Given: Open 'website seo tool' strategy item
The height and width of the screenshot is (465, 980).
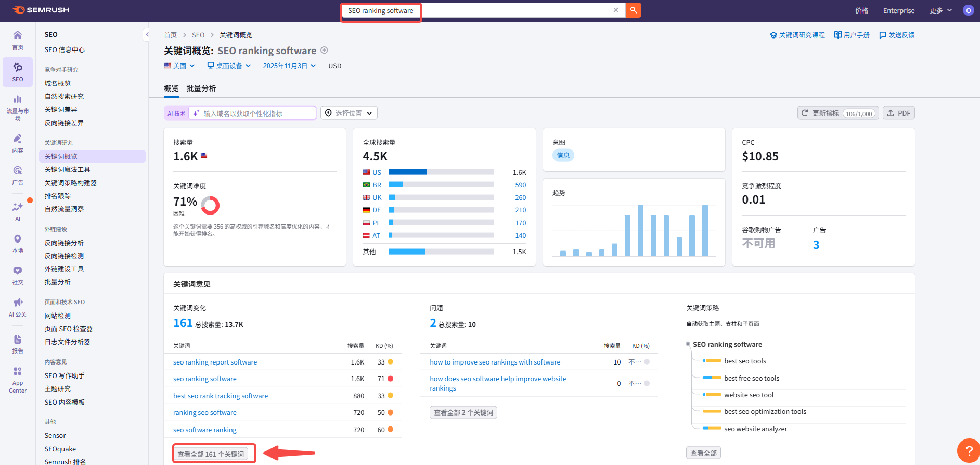Looking at the screenshot, I should click(749, 395).
